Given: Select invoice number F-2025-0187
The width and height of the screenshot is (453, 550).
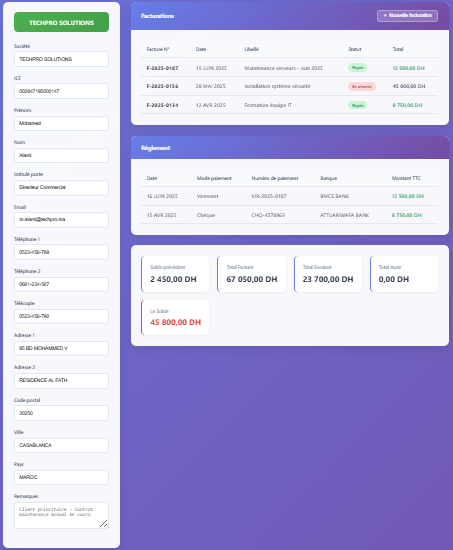Looking at the screenshot, I should click(x=162, y=68).
